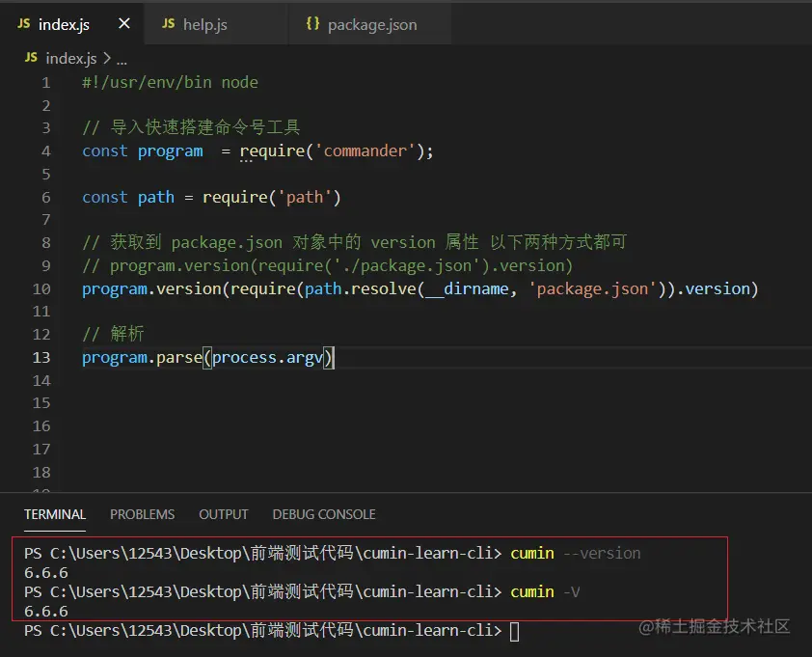
Task: Click 'path.resolve' on line 10
Action: click(361, 288)
